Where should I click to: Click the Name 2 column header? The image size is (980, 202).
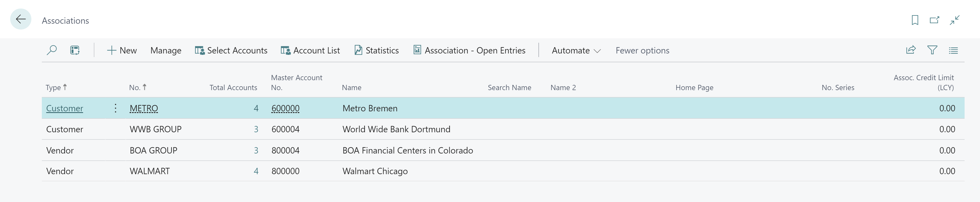(x=563, y=88)
